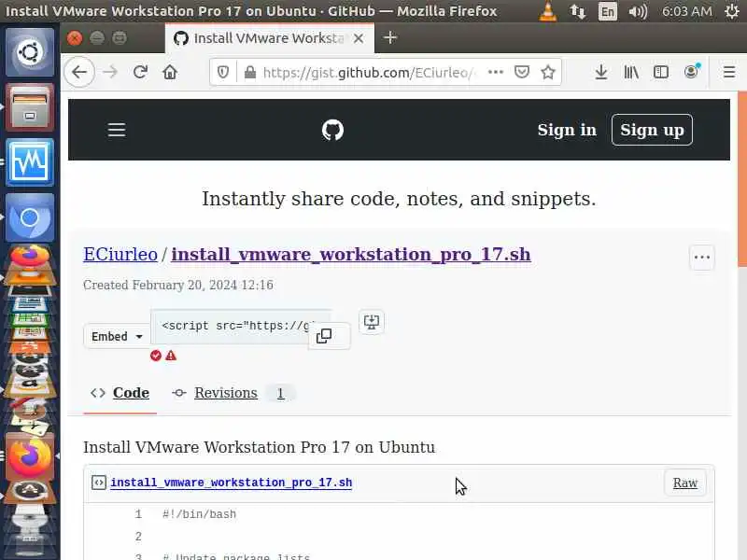Open the Files manager in dock
The height and width of the screenshot is (560, 747).
pos(30,106)
